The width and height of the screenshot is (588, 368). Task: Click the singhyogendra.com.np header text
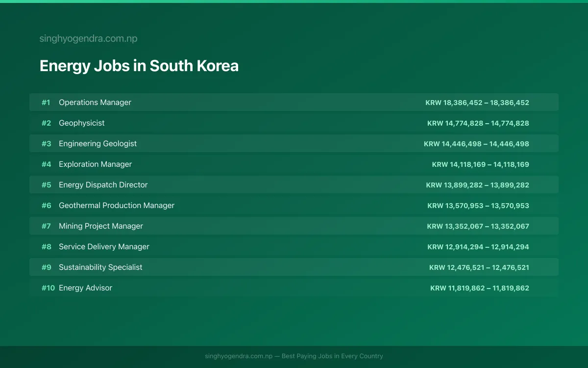click(x=88, y=39)
